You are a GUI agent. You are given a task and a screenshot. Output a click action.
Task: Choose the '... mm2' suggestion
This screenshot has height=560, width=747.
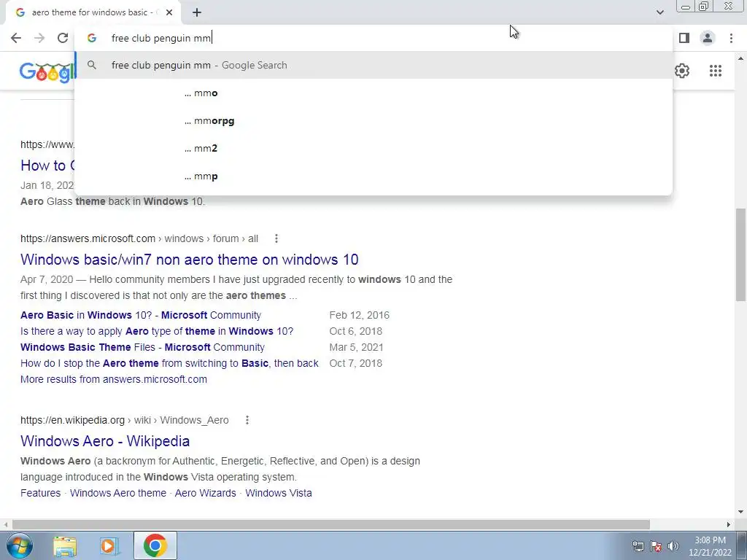pos(373,148)
